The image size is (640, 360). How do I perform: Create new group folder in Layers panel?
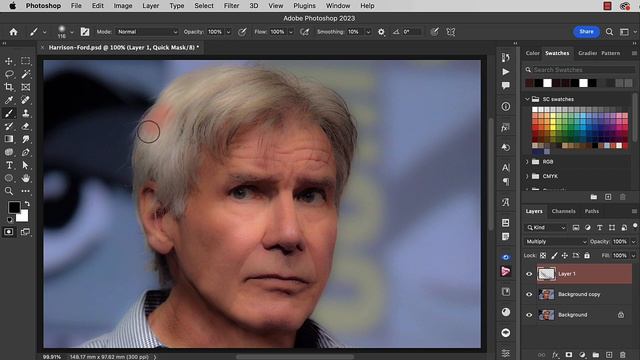596,355
